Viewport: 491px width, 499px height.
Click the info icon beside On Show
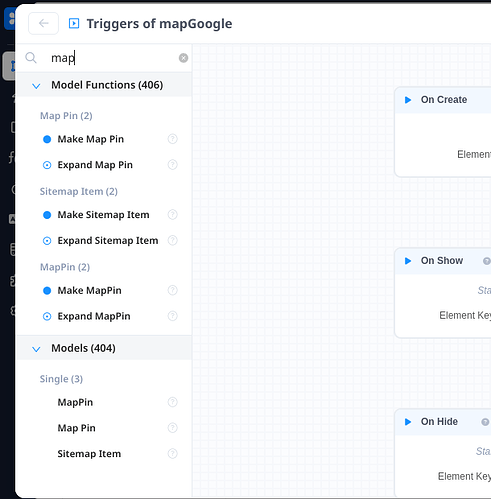pyautogui.click(x=487, y=261)
